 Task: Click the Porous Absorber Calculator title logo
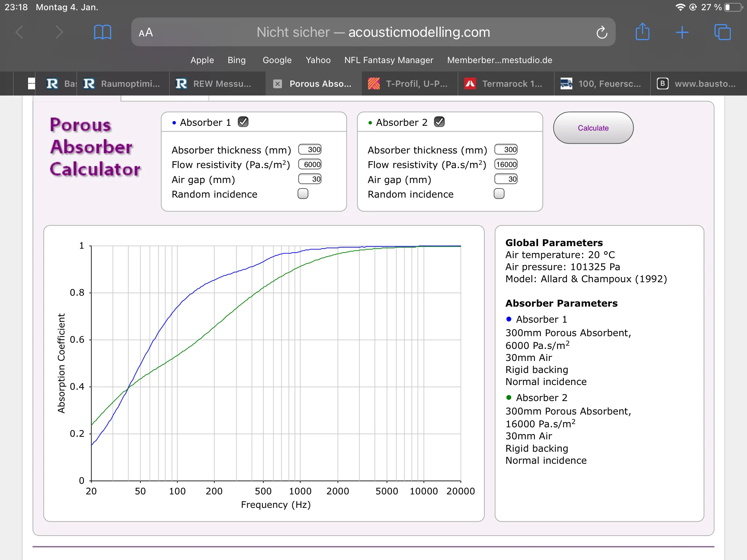[x=95, y=147]
